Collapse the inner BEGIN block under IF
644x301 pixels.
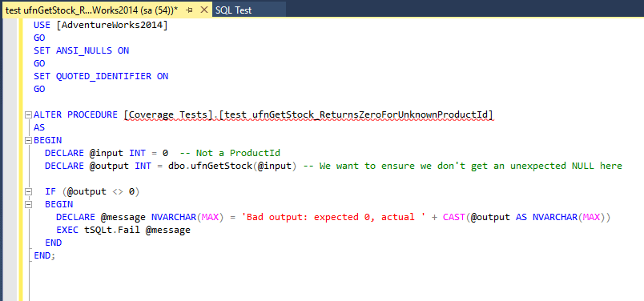pyautogui.click(x=28, y=204)
